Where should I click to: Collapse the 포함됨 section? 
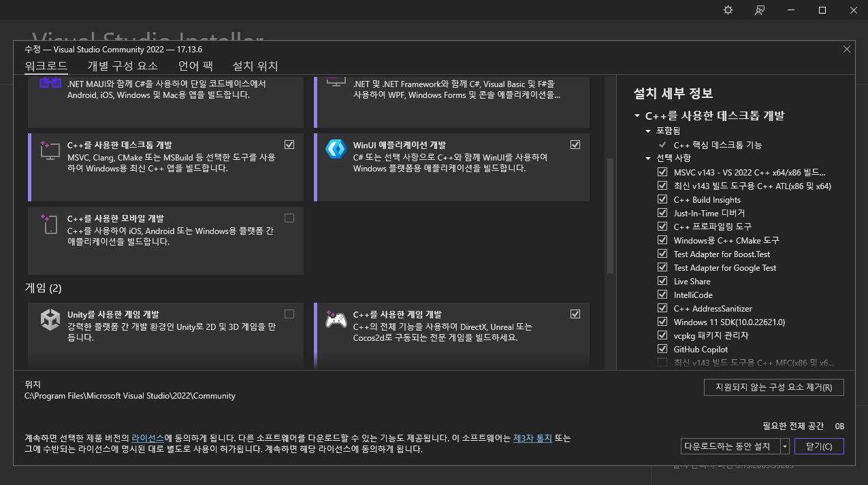[x=649, y=131]
